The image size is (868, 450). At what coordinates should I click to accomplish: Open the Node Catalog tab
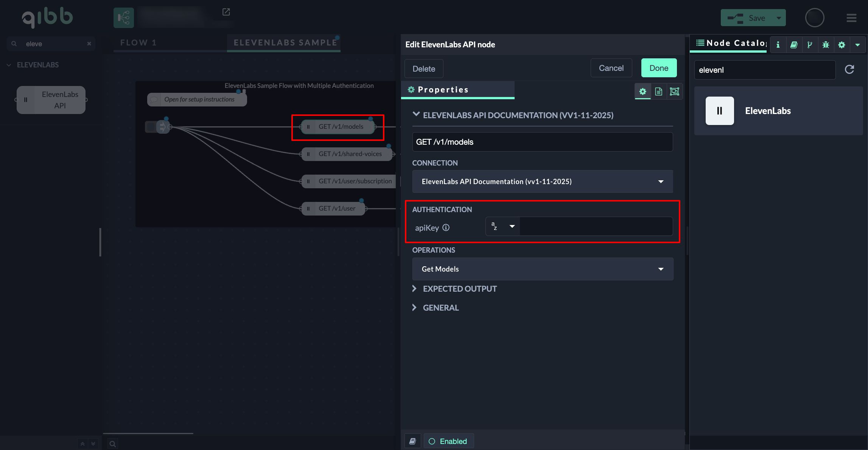730,43
